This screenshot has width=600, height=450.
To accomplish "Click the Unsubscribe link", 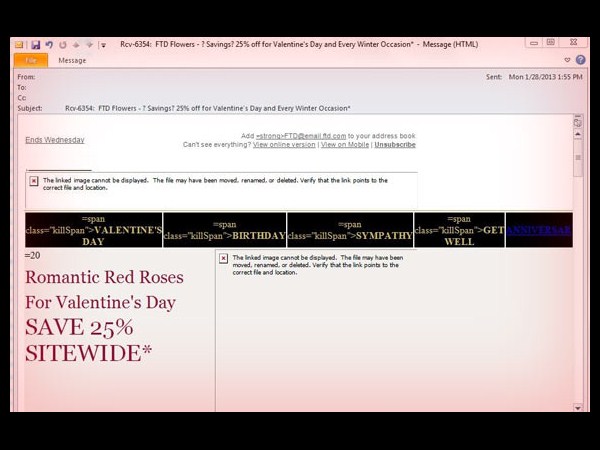I will click(x=394, y=145).
